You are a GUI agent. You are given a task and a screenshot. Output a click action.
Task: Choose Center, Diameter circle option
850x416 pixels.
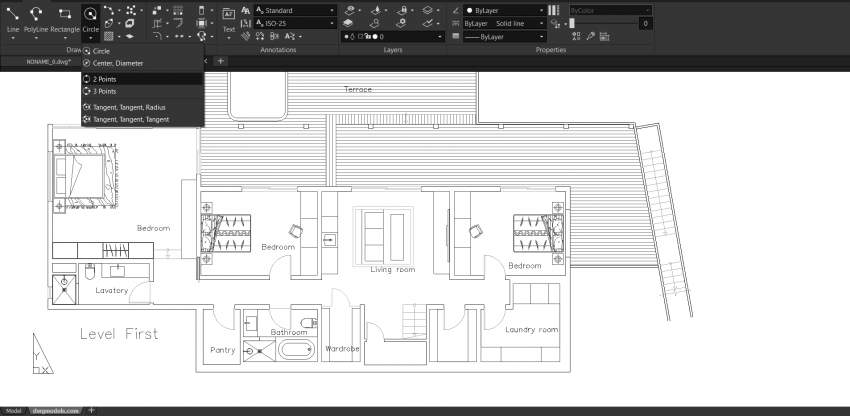coord(143,63)
